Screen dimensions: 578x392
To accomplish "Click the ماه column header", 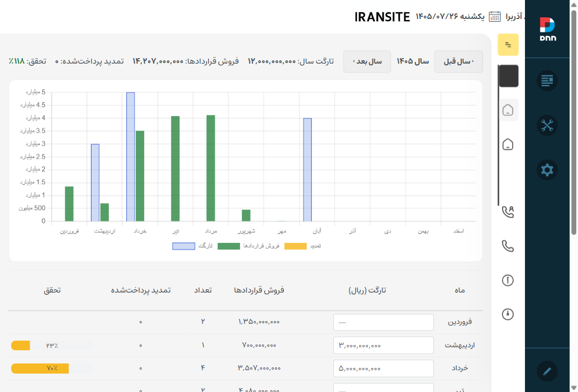I will 460,290.
